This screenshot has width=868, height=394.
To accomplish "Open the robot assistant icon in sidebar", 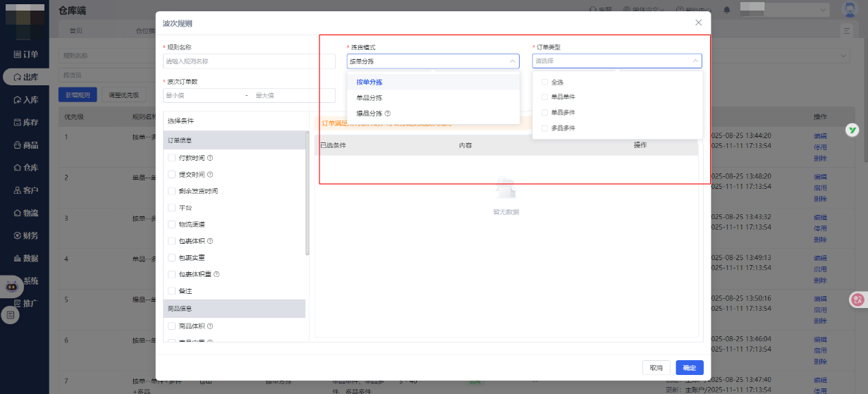I will 11,286.
